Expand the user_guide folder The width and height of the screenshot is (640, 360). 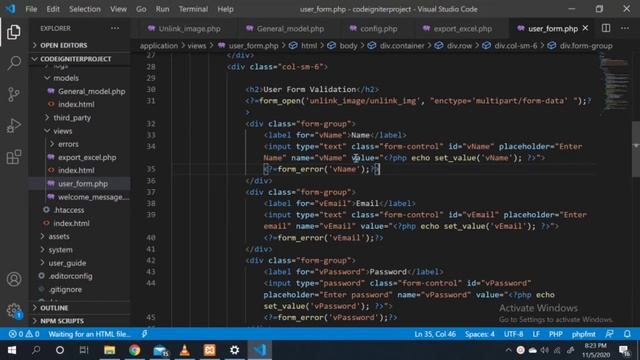[67, 263]
